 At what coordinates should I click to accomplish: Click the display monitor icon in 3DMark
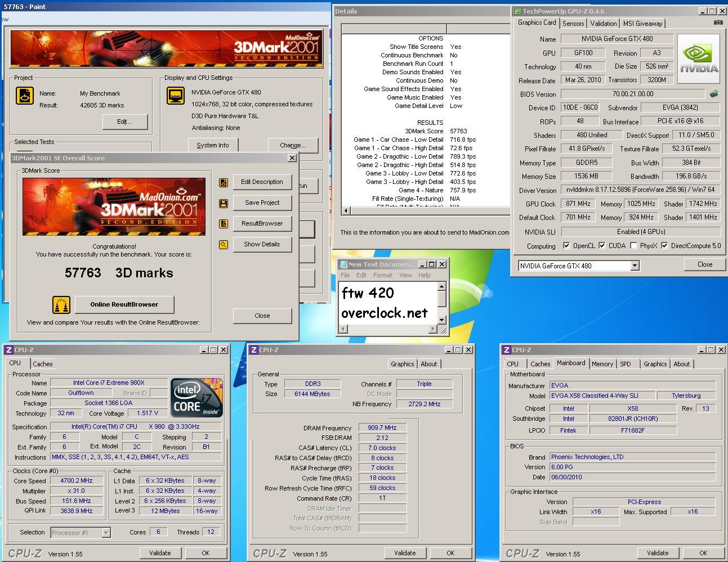[176, 96]
